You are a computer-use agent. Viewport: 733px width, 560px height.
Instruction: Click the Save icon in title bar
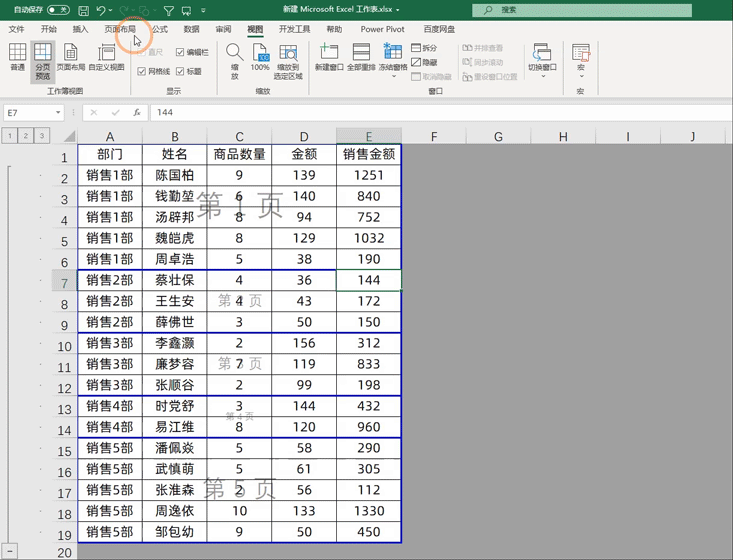pyautogui.click(x=83, y=10)
